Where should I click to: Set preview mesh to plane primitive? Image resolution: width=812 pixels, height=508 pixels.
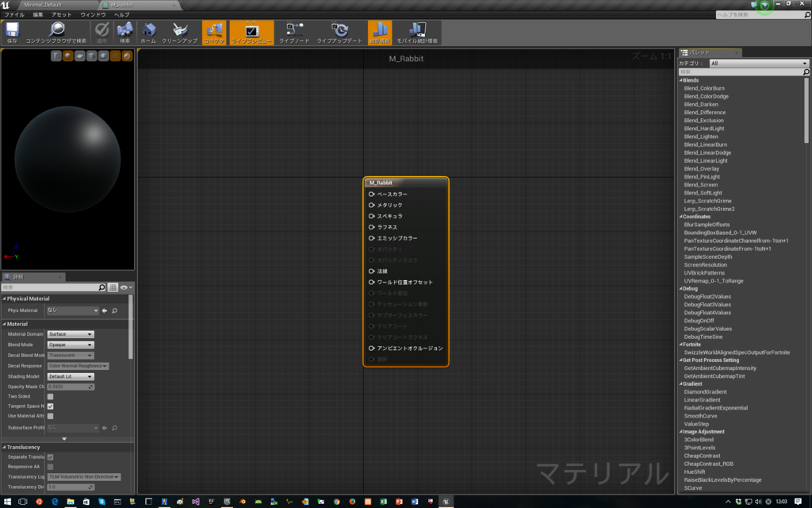pyautogui.click(x=80, y=56)
